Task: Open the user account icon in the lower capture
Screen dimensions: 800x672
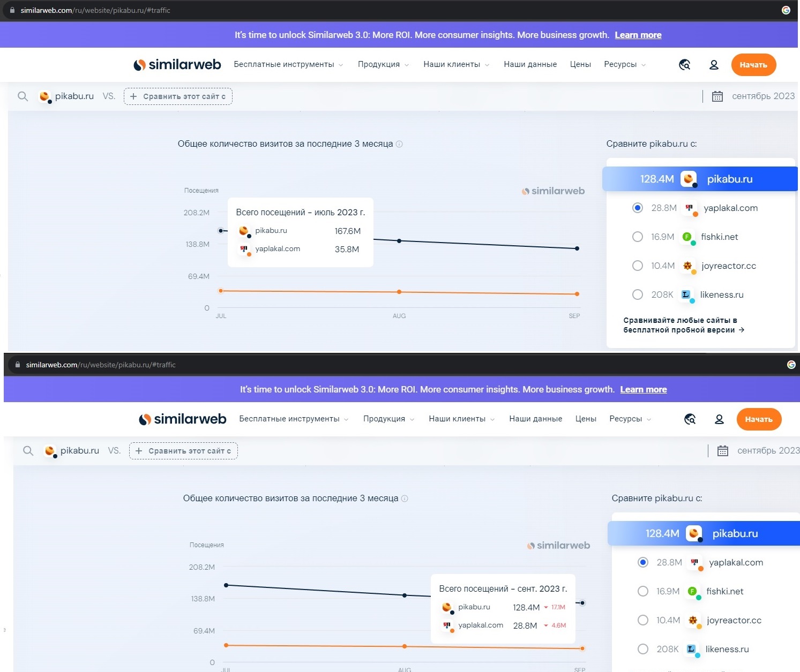Action: point(719,419)
